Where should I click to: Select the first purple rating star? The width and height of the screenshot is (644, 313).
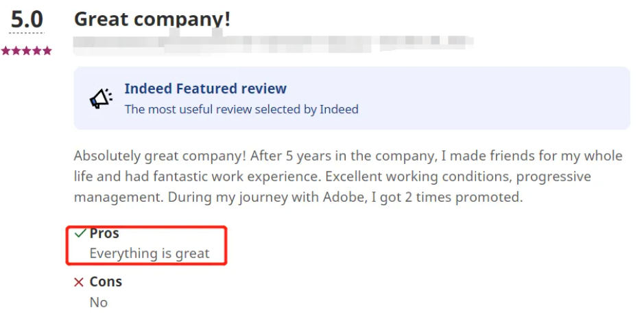5,51
